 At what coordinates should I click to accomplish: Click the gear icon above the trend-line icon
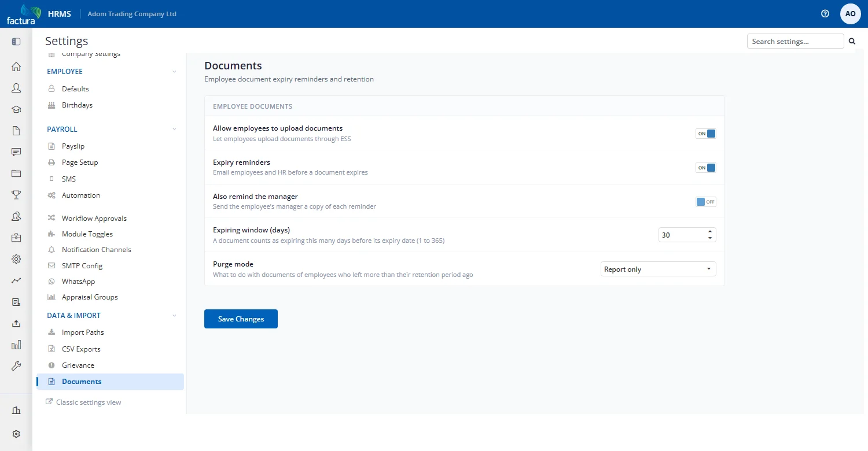16,259
